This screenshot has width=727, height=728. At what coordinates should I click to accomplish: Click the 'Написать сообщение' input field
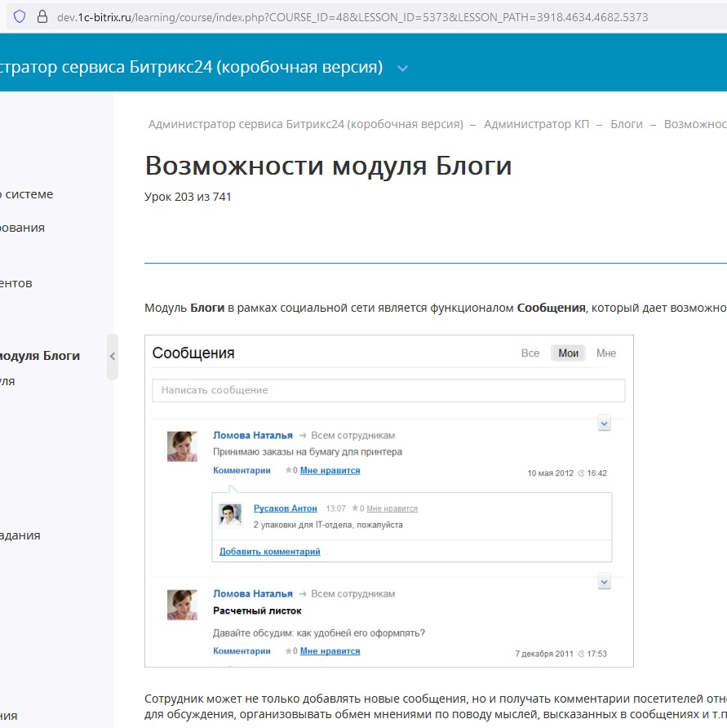pos(388,390)
